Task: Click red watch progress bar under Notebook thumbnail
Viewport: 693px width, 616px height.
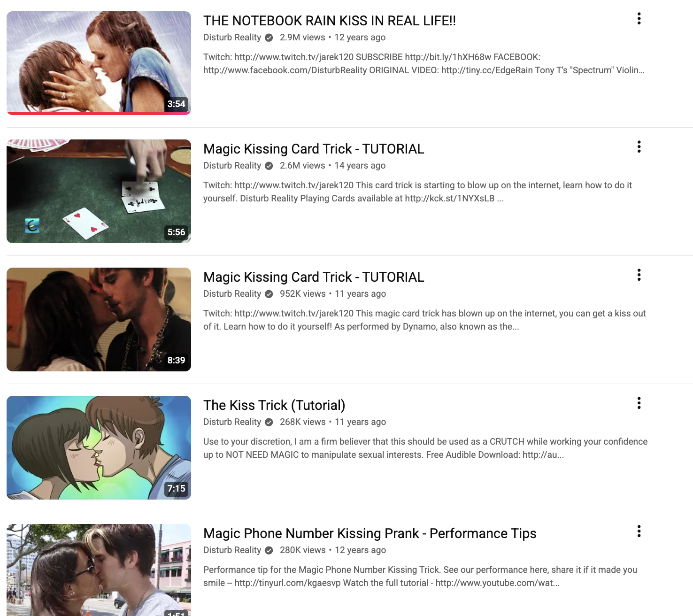Action: [x=99, y=113]
